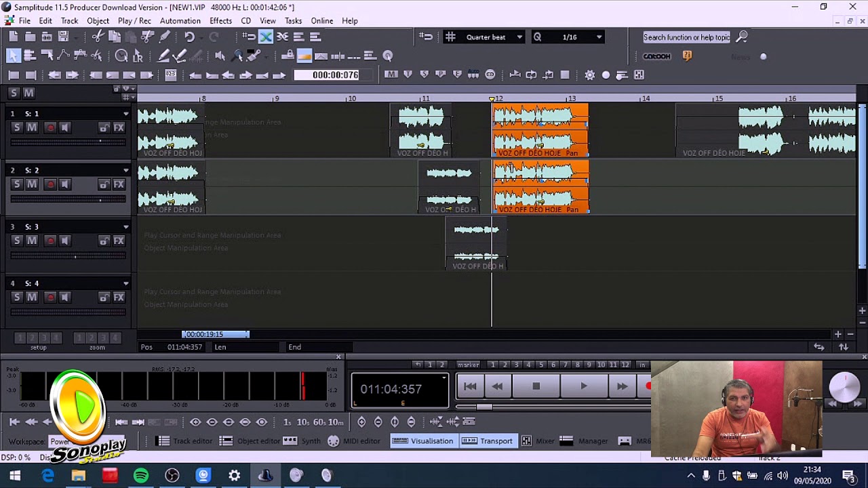Open Spotify from the Windows taskbar

click(141, 476)
